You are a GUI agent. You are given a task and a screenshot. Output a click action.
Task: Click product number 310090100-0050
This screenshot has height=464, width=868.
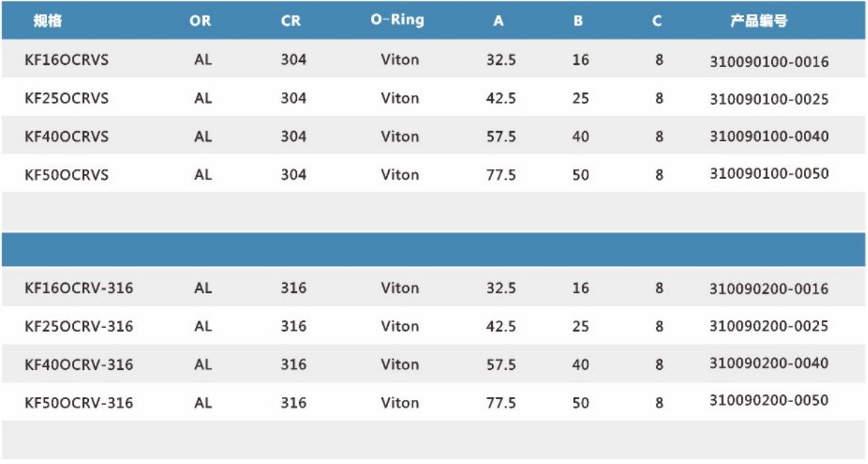tap(769, 174)
